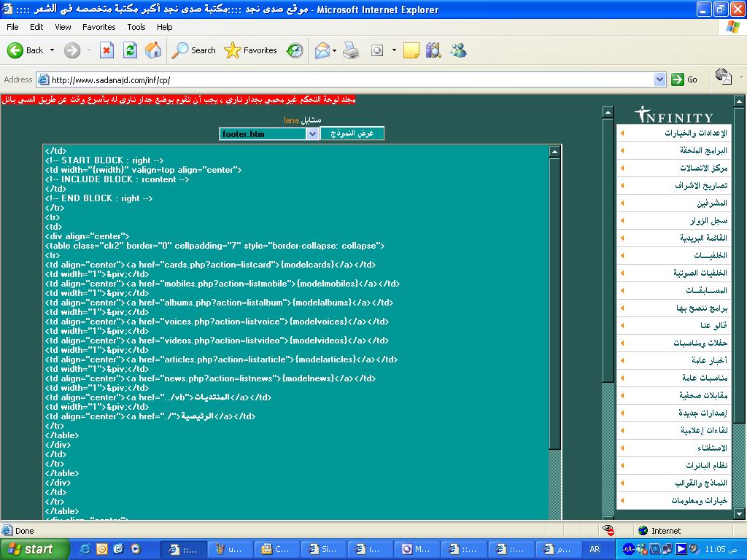Open the footer.htm template dropdown
Image resolution: width=747 pixels, height=560 pixels.
tap(312, 133)
